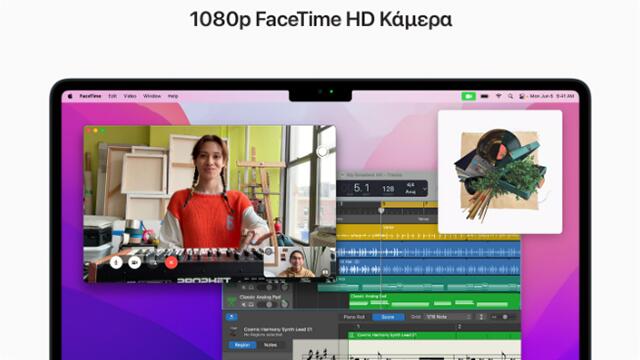Toggle the FaceTime camera button in call controls
640x360 pixels.
pos(134,262)
